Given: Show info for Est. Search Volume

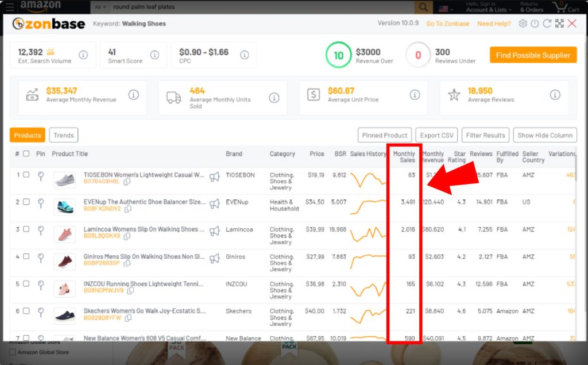Looking at the screenshot, I should [x=83, y=55].
